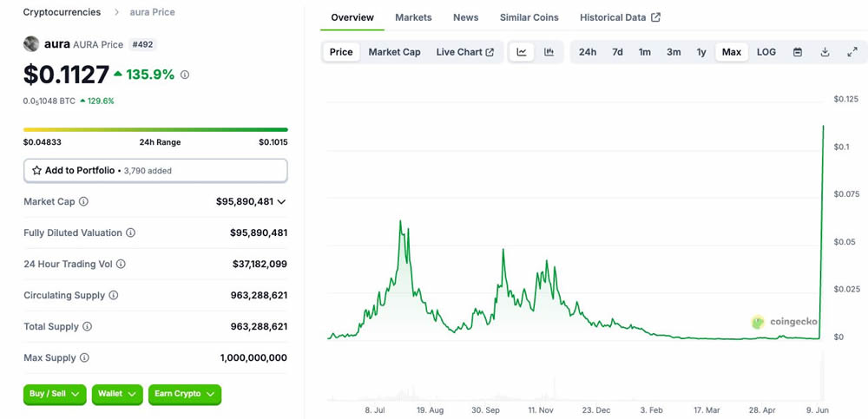The image size is (868, 419).
Task: Select the 7d time range
Action: point(617,52)
